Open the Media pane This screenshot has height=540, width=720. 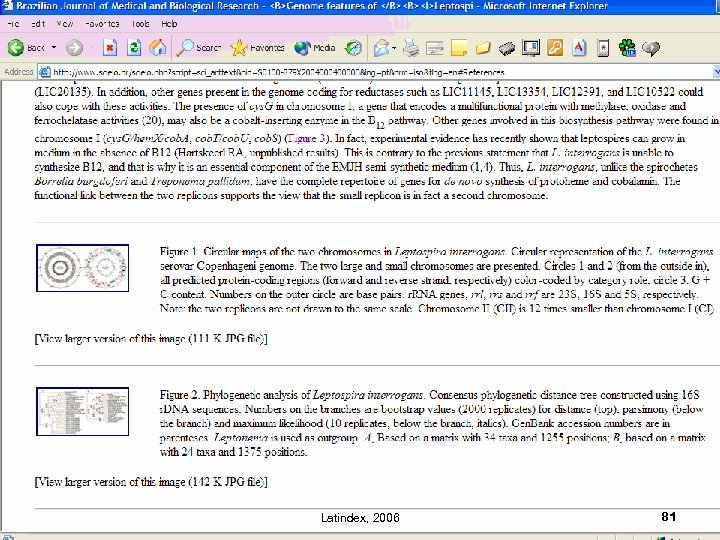click(315, 47)
